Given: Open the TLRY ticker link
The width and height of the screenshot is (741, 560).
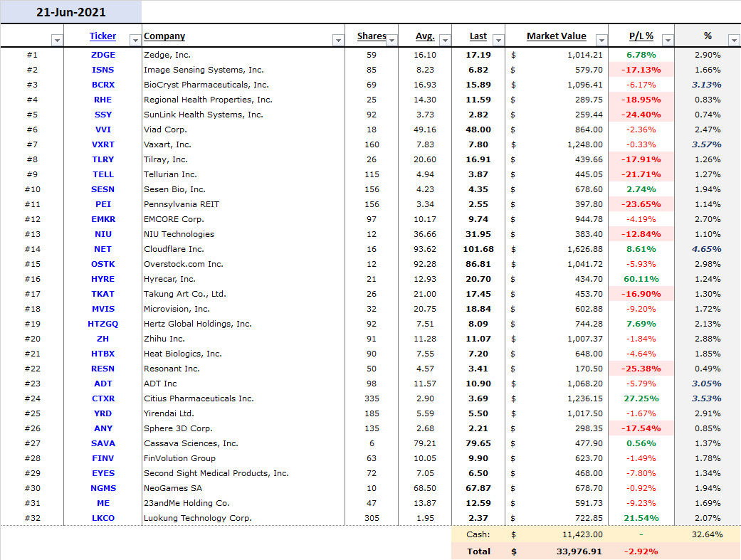Looking at the screenshot, I should point(103,159).
